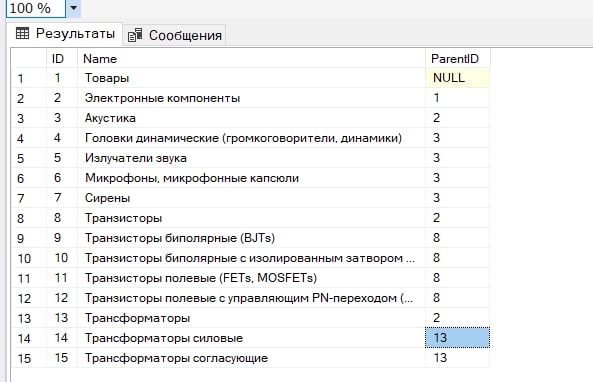
Task: Select Транзисторы полевые с управляющим PN-переходом cell
Action: pyautogui.click(x=251, y=298)
